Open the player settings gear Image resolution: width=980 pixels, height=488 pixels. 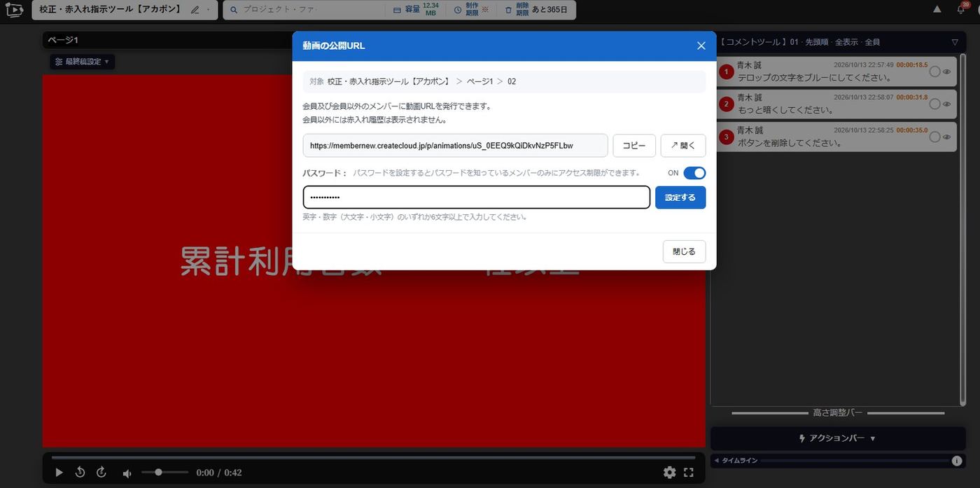pyautogui.click(x=669, y=473)
